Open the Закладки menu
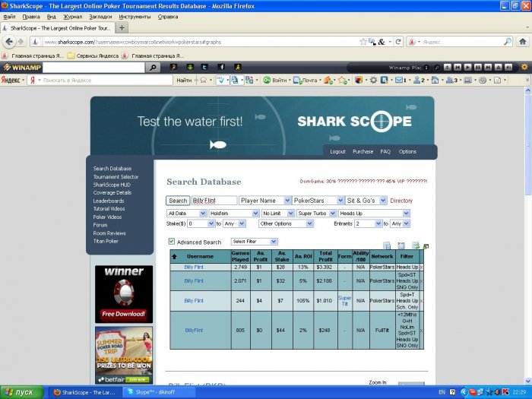 point(100,17)
